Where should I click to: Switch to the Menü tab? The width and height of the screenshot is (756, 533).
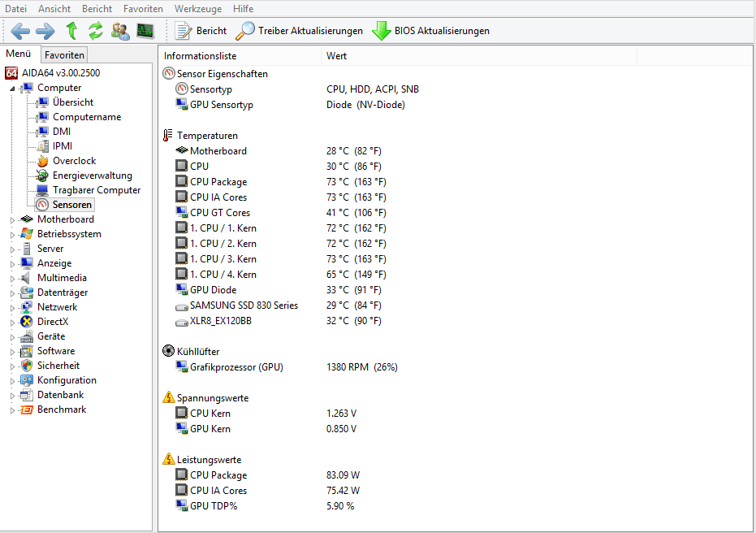coord(19,54)
